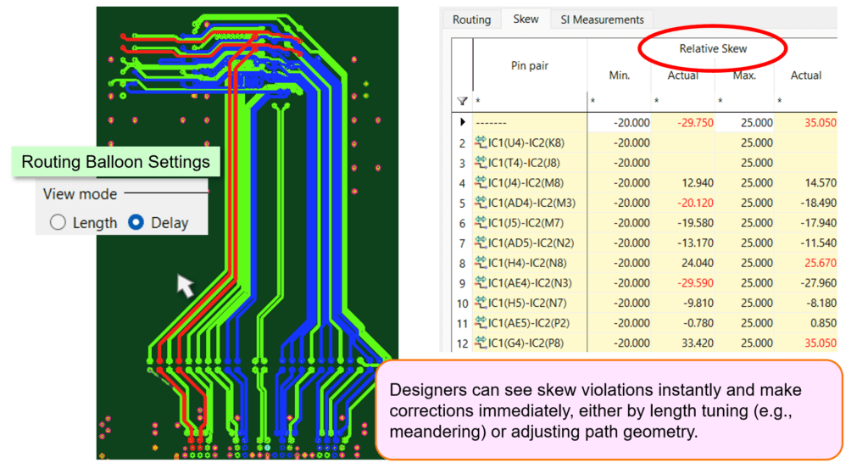This screenshot has height=474, width=868.
Task: Click the red 25.670 value
Action: click(x=821, y=263)
